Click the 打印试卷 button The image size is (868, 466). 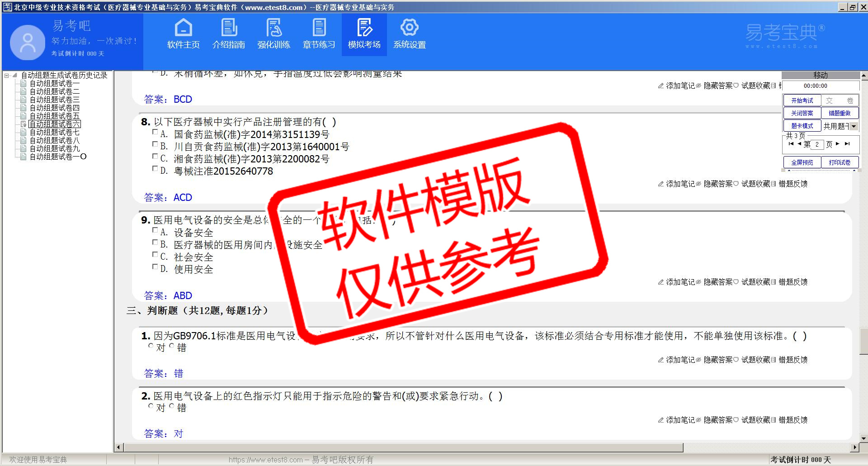point(840,162)
